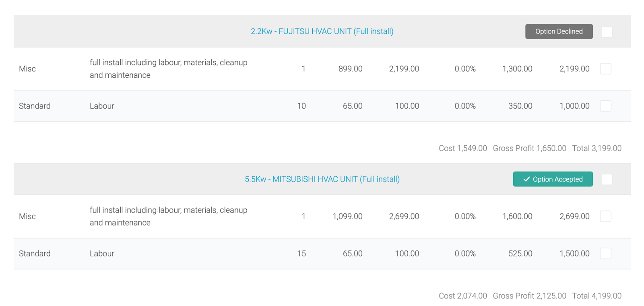The image size is (644, 306).
Task: Select the Mitsubishi full install description text
Action: coord(168,216)
